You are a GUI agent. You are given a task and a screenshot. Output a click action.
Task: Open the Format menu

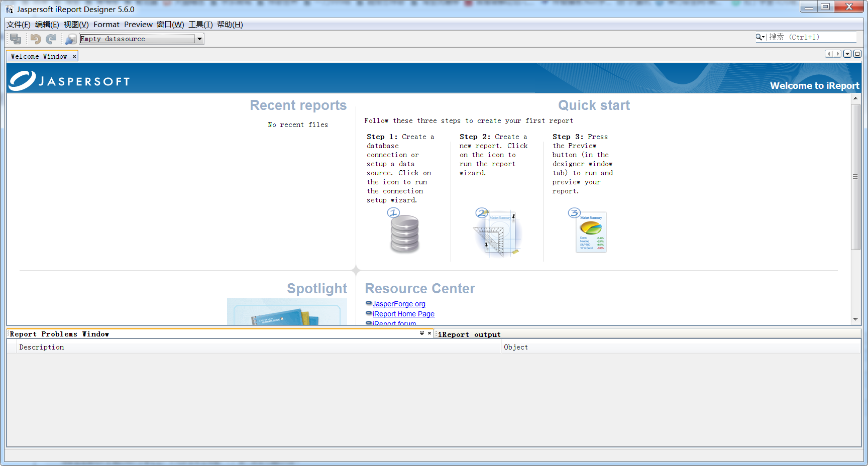click(106, 25)
